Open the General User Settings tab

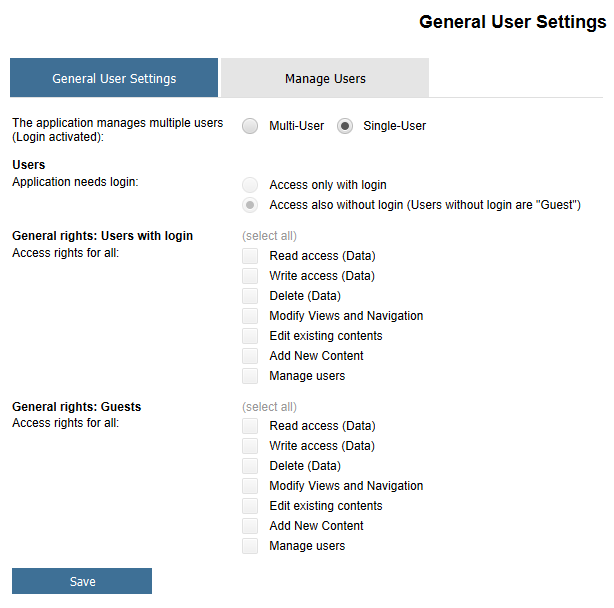coord(114,78)
